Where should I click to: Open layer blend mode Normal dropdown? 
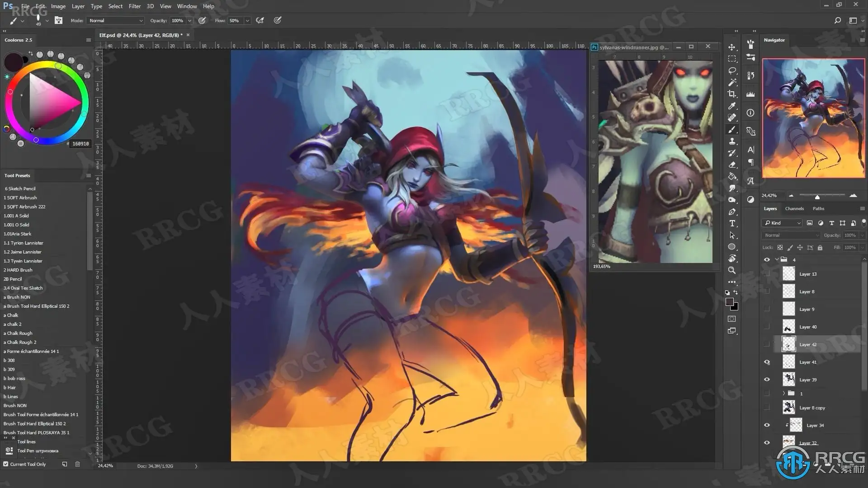pos(791,235)
